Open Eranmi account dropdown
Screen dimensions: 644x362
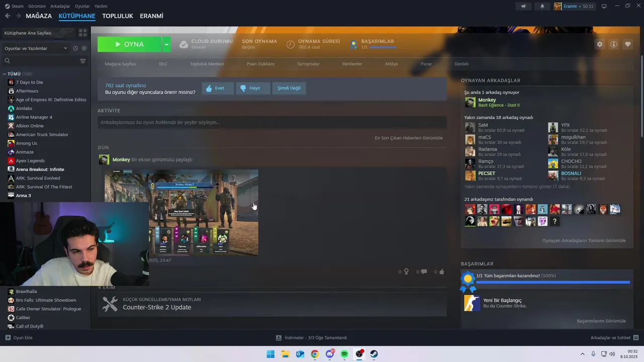click(574, 6)
